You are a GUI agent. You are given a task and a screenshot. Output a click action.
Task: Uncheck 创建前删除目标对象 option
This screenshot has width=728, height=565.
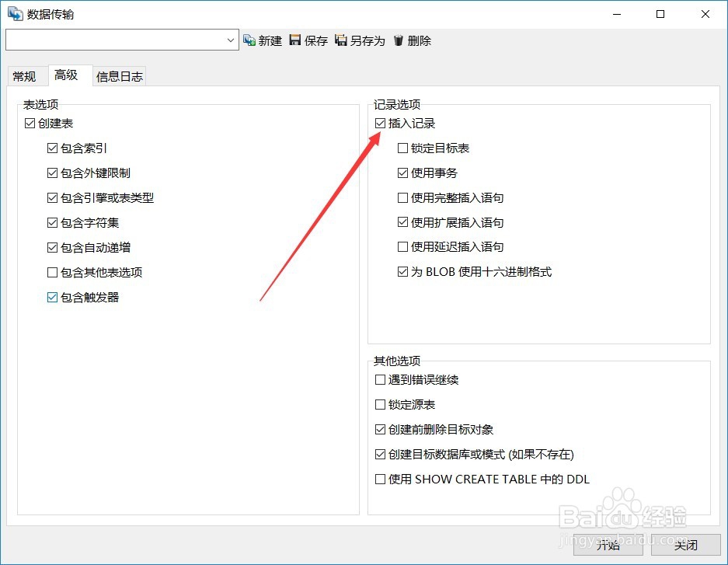(380, 429)
